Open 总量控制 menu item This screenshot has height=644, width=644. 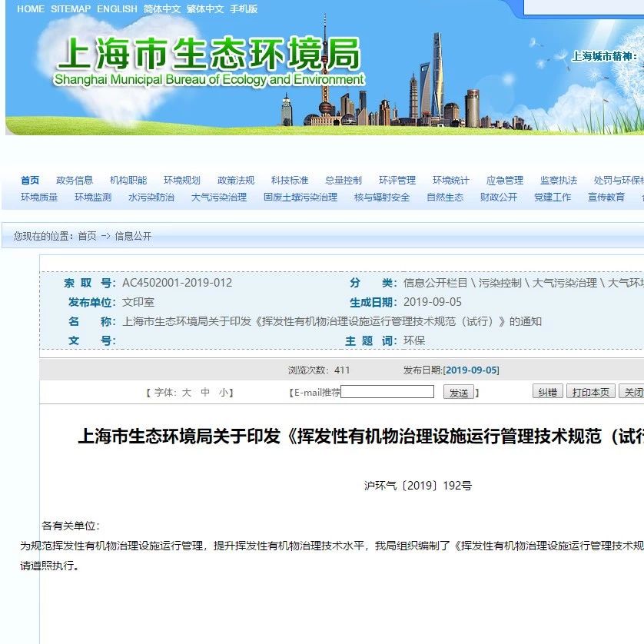tap(344, 181)
